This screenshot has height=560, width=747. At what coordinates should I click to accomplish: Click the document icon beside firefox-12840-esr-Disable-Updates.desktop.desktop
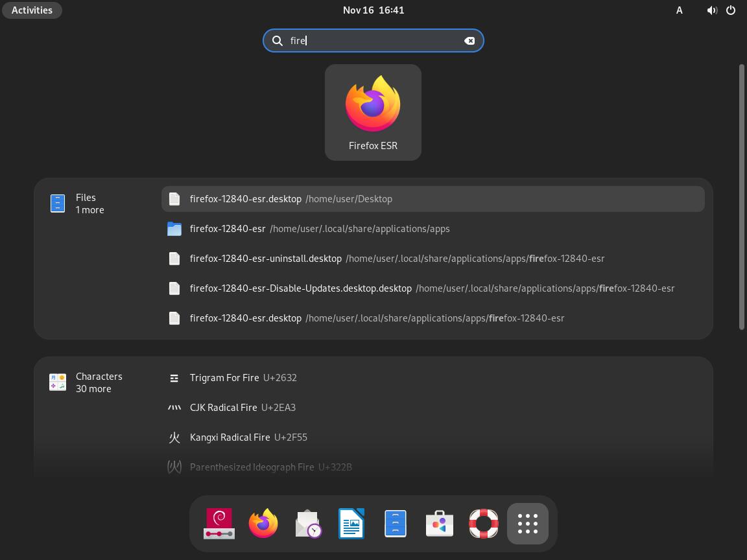click(174, 288)
